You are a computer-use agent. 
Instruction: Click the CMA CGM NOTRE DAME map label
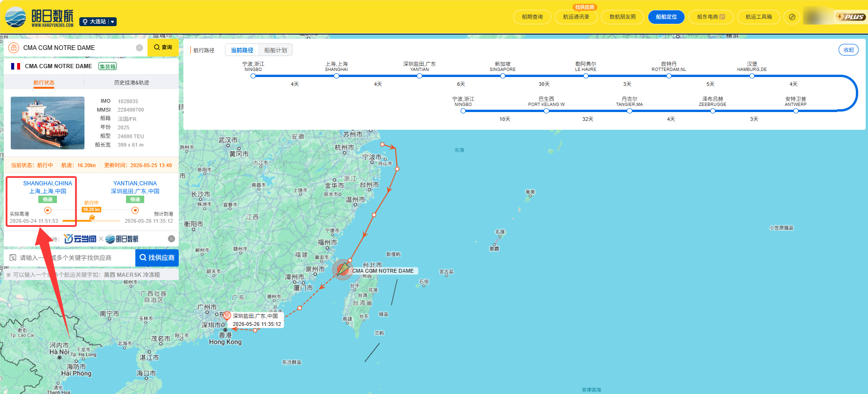click(383, 271)
